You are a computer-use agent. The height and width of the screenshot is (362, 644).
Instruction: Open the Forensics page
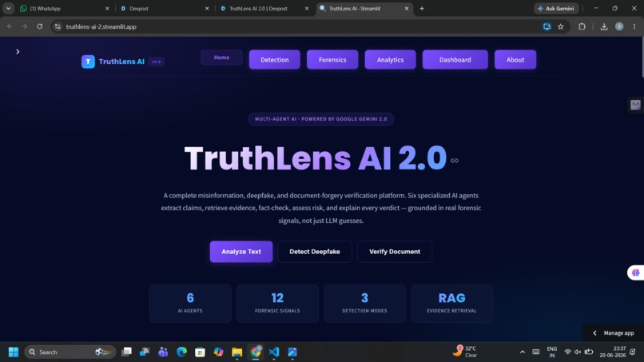332,60
